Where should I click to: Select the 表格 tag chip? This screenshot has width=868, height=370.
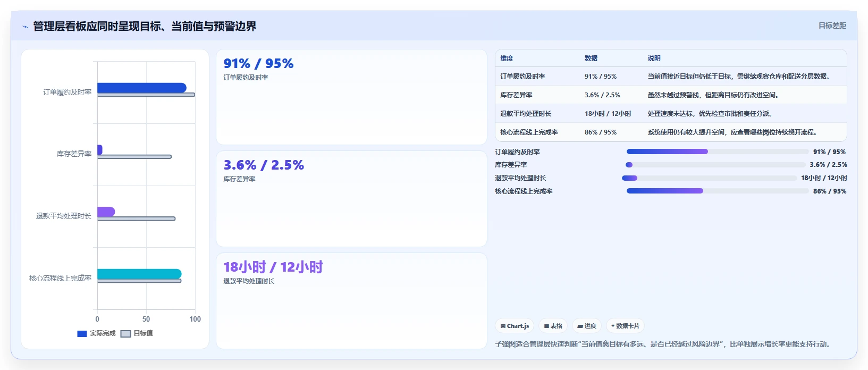pyautogui.click(x=553, y=326)
